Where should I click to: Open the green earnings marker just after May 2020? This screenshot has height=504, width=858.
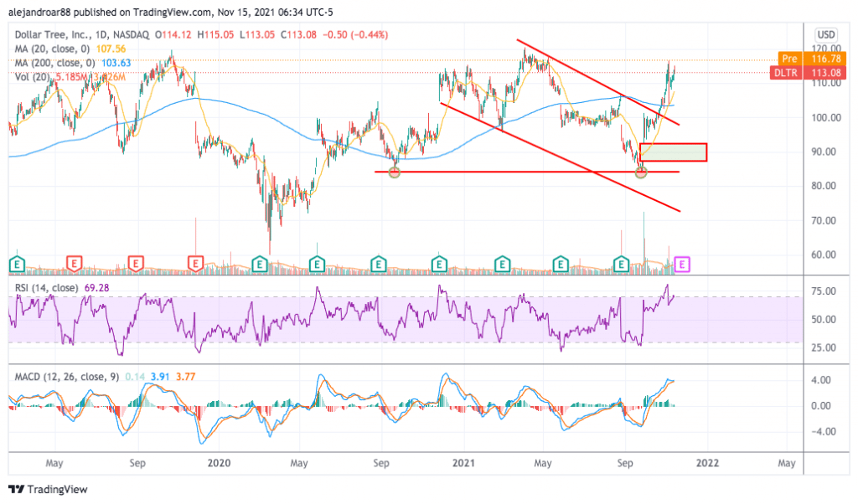coord(317,265)
